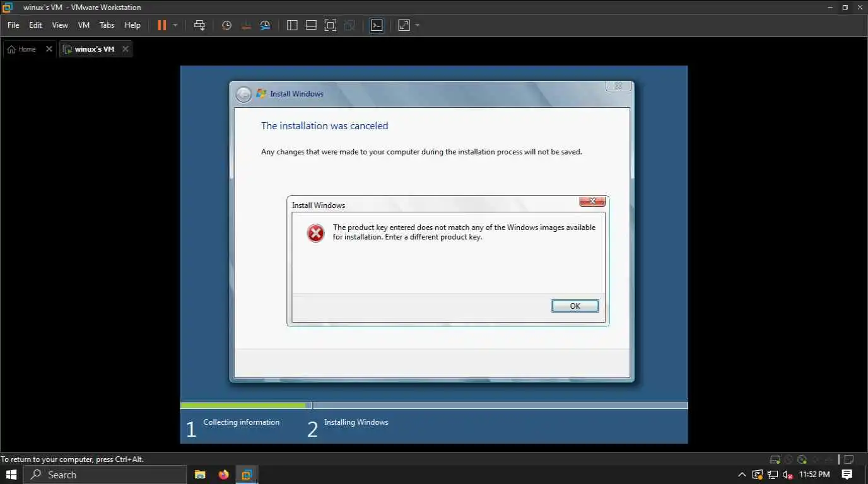Click the VMware Workstation logo in the title bar
The height and width of the screenshot is (484, 868).
[8, 8]
